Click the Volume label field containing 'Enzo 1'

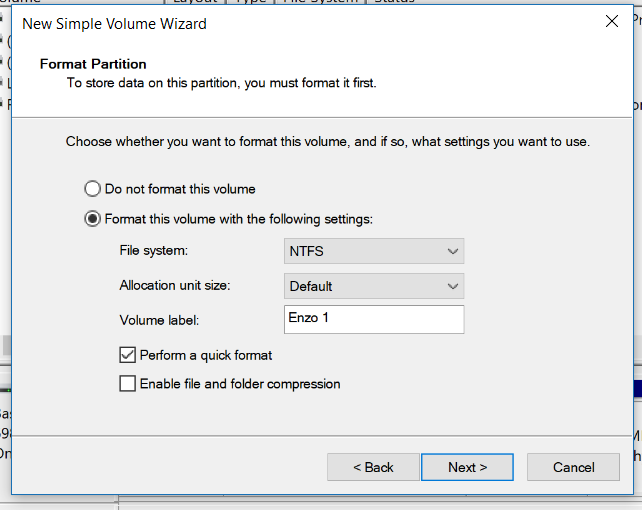(x=374, y=320)
